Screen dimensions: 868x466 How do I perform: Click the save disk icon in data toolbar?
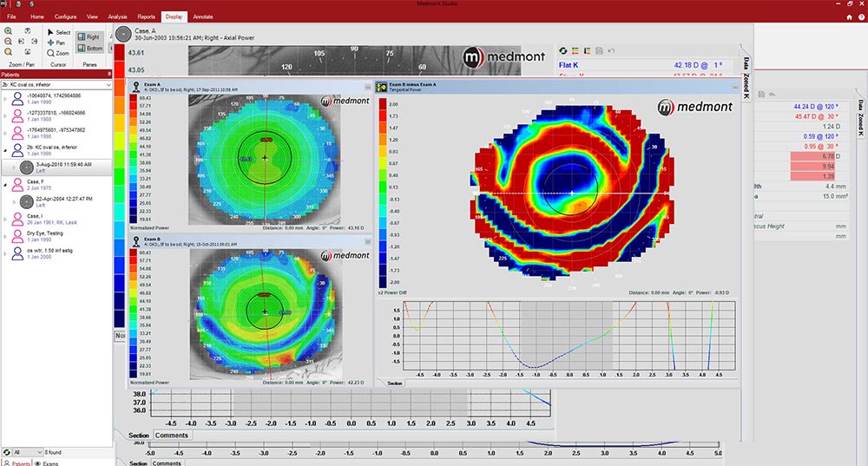pos(600,51)
